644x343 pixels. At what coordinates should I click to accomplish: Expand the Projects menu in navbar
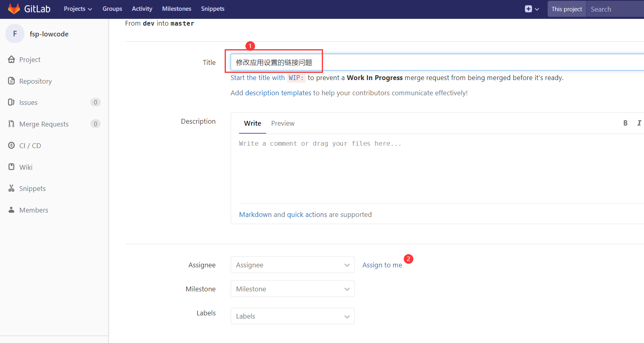coord(78,9)
